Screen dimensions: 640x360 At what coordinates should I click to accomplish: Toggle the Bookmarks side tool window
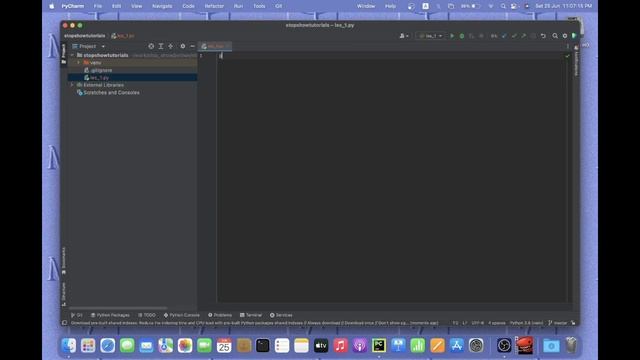coord(64,260)
